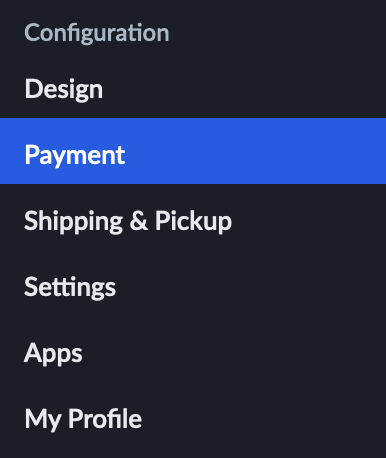386x458 pixels.
Task: Show Shipping & Pickup options
Action: 193,220
